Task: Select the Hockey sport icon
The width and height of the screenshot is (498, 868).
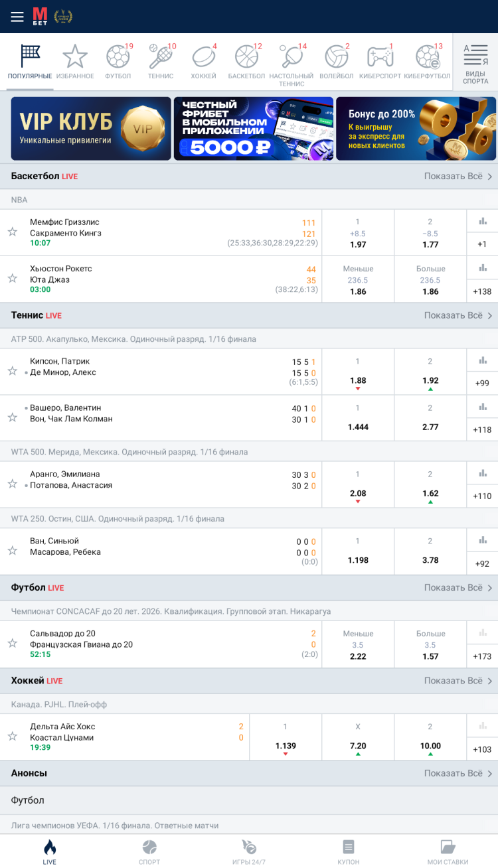Action: click(x=204, y=61)
